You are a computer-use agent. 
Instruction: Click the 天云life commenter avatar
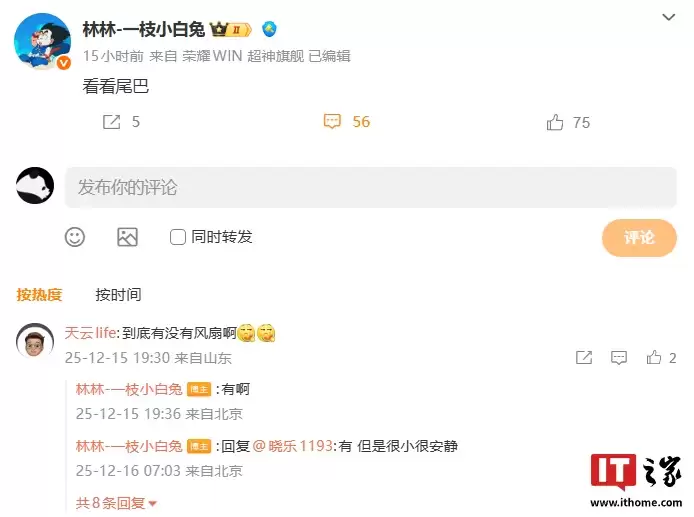(x=35, y=341)
